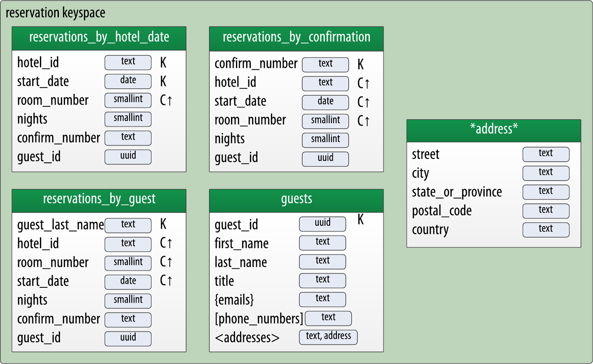
Task: Click street in the address type
Action: (x=425, y=155)
